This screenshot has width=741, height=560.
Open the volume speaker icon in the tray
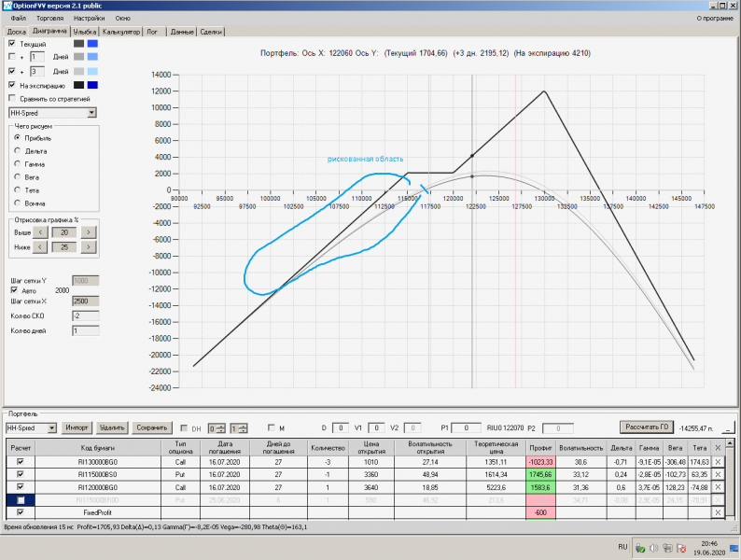pos(654,548)
